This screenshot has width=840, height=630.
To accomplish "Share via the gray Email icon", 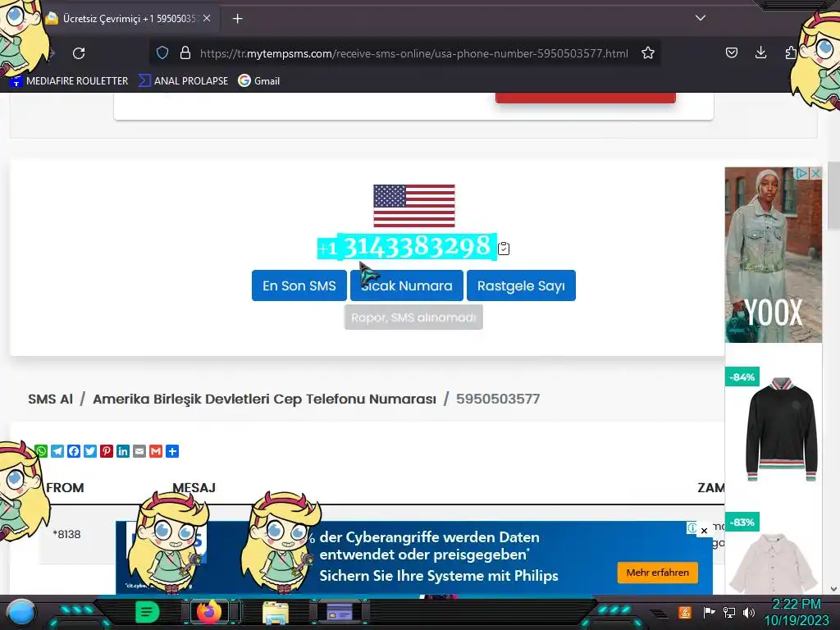I will tap(139, 451).
